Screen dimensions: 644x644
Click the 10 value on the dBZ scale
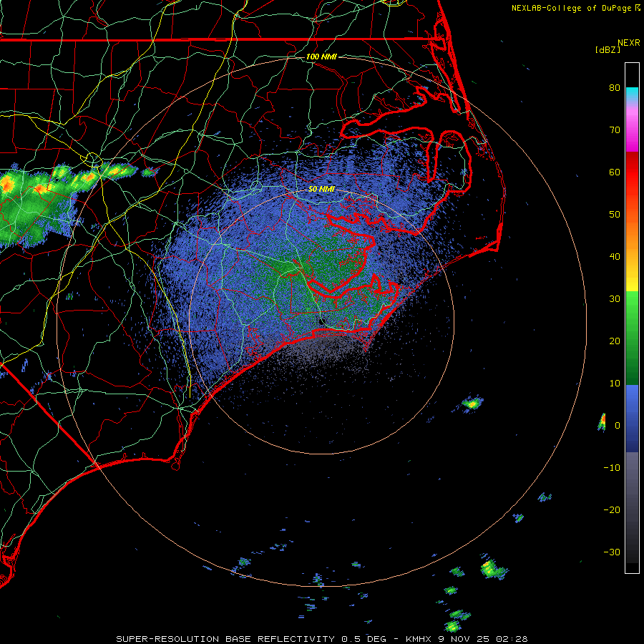(x=615, y=384)
